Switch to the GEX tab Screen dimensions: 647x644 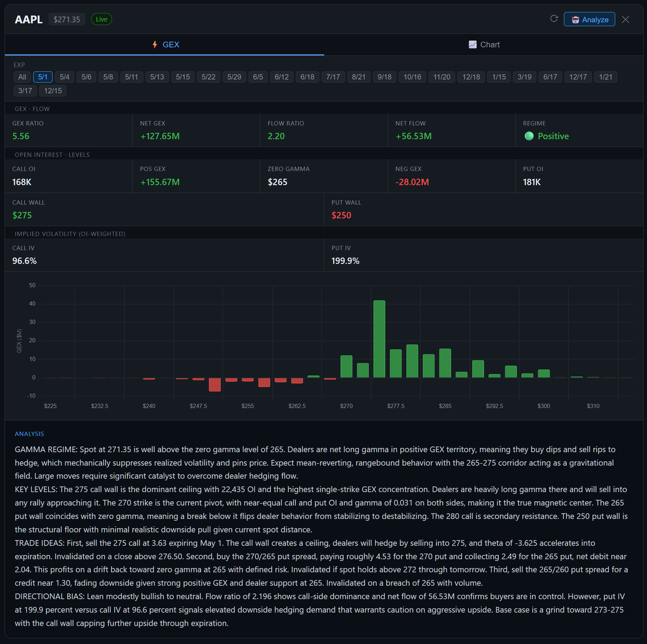click(x=164, y=44)
